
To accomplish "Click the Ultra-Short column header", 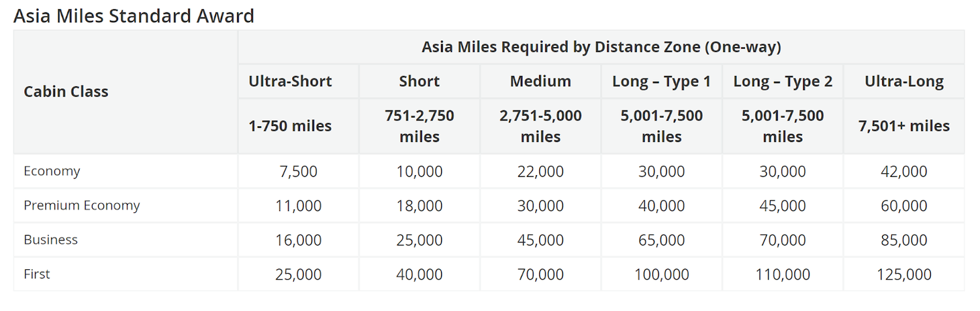I will pyautogui.click(x=290, y=81).
